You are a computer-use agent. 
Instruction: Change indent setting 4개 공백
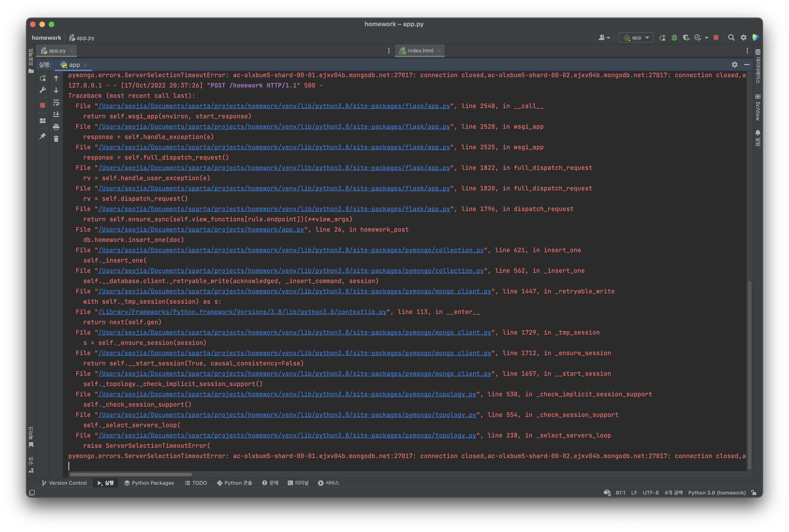673,493
